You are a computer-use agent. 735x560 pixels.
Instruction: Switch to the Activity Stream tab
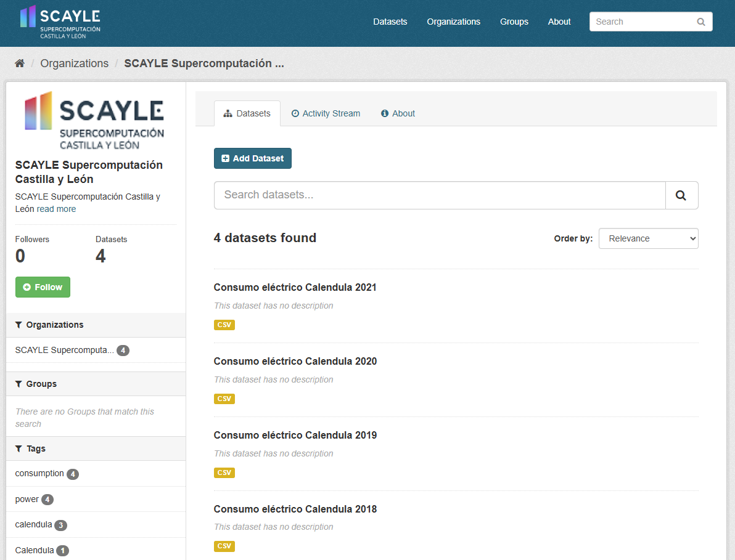(x=326, y=114)
